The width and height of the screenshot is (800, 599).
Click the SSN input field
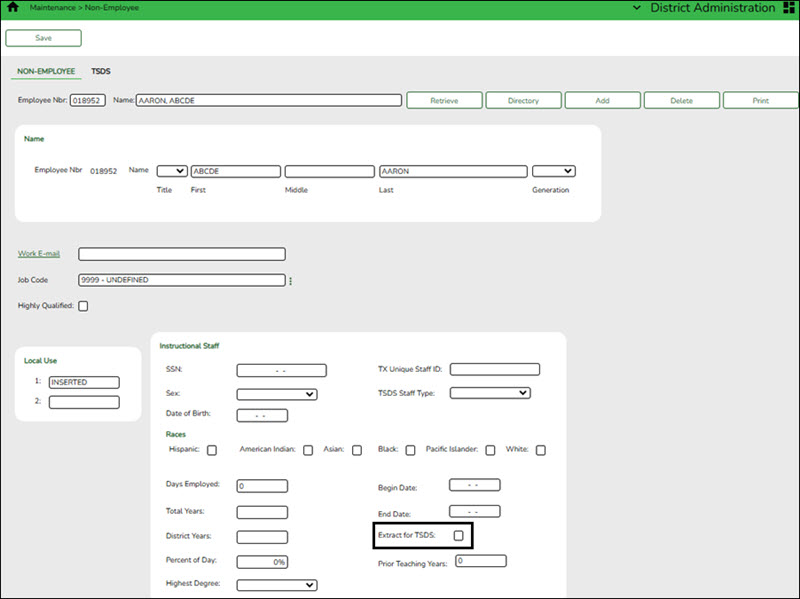coord(282,371)
